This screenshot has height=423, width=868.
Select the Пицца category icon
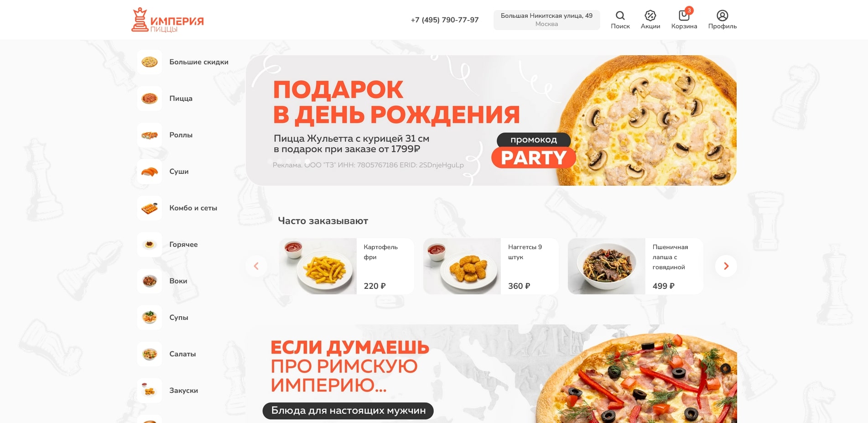[x=150, y=99]
